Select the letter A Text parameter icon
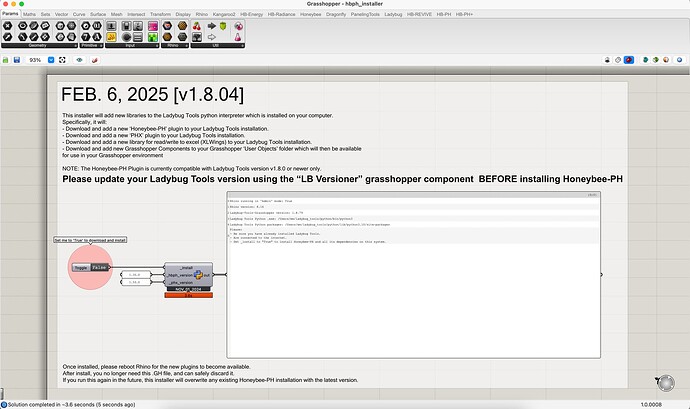Image resolution: width=690 pixels, height=409 pixels. (x=97, y=37)
